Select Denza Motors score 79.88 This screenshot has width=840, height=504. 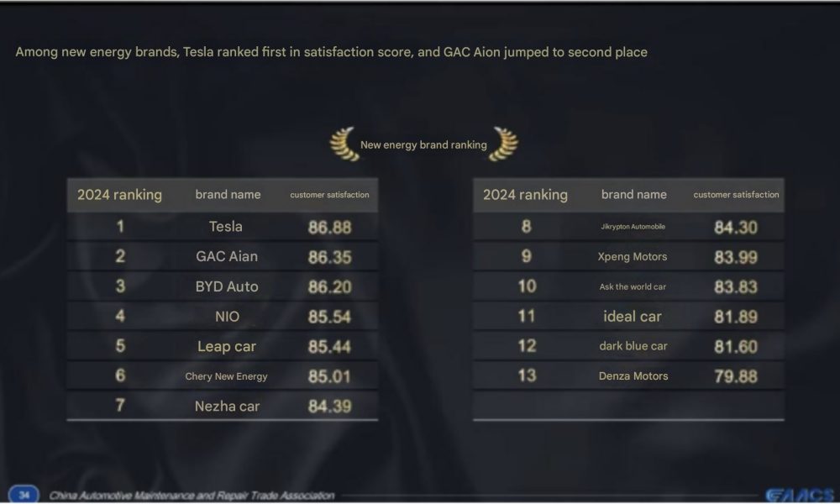(x=736, y=376)
